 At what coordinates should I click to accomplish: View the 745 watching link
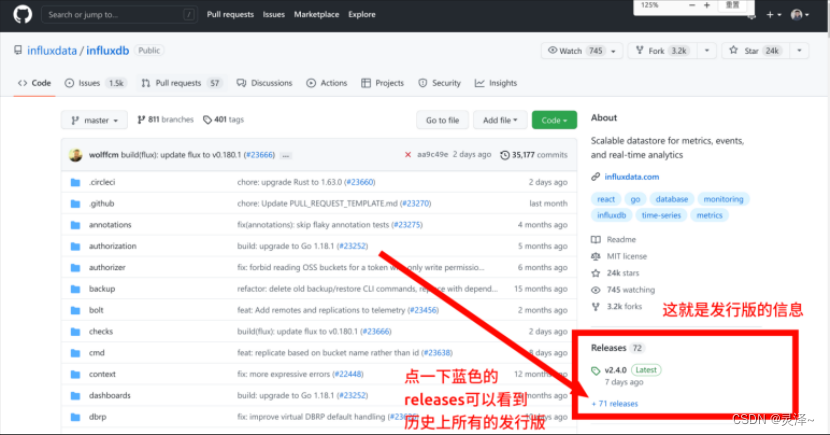[623, 290]
